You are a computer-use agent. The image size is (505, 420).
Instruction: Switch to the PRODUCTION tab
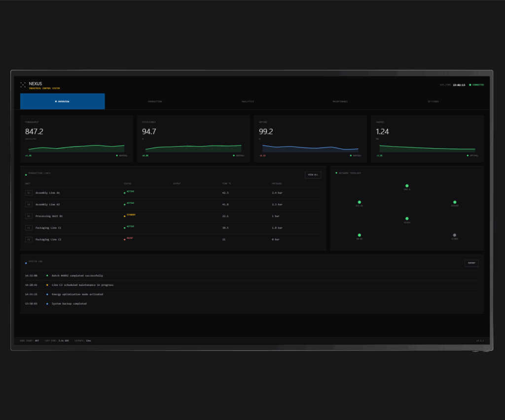point(155,101)
